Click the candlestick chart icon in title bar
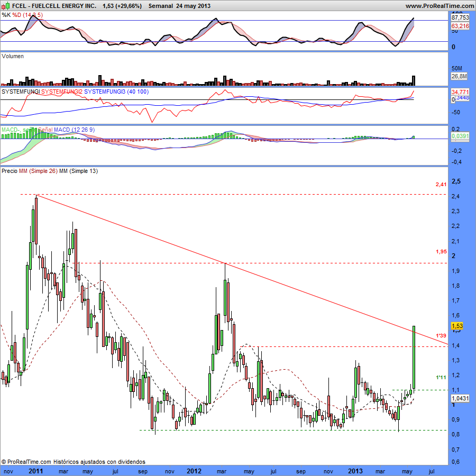 (6, 5)
